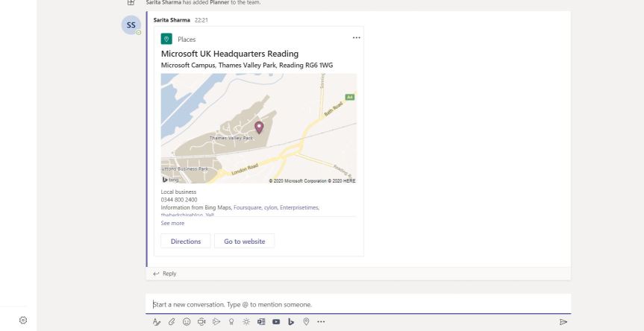This screenshot has width=644, height=331.
Task: Open the settings gear icon
Action: (23, 321)
